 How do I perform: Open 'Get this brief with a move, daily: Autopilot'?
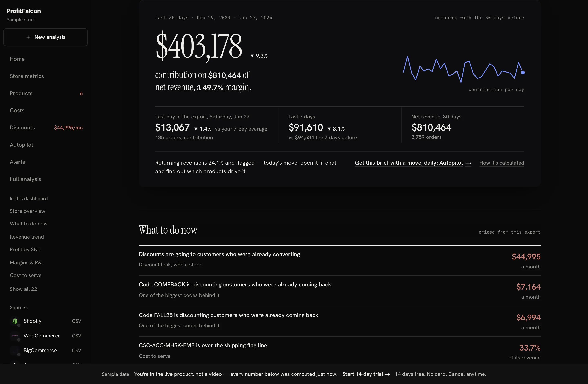pos(413,163)
